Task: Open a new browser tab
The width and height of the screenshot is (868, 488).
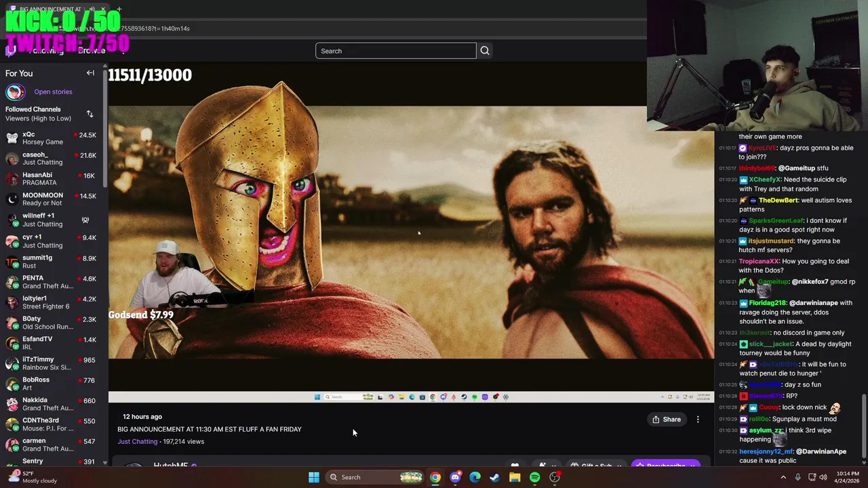Action: point(119,9)
